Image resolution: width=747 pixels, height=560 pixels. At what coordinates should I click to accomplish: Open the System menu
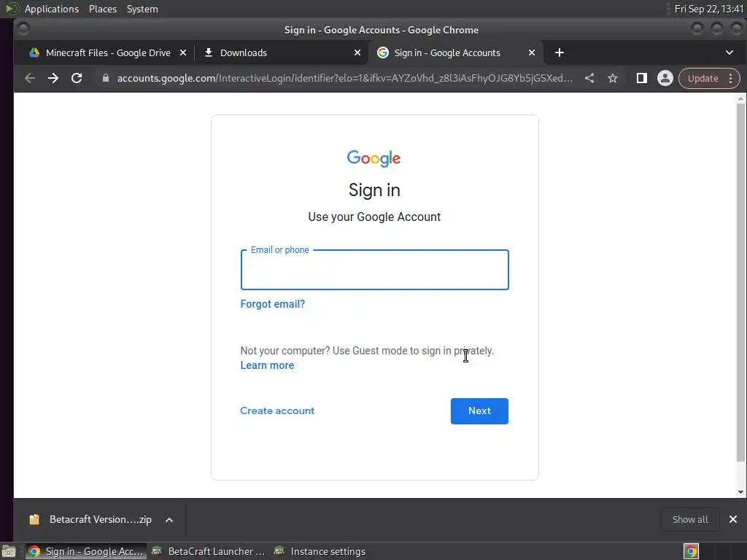click(x=142, y=9)
